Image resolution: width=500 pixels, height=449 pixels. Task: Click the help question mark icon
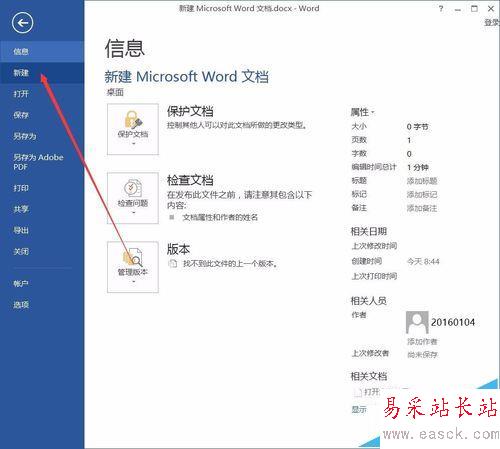tap(441, 9)
